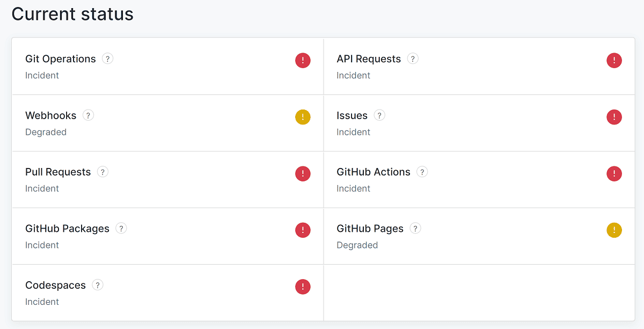Select the Incident text under Issues

[x=353, y=132]
